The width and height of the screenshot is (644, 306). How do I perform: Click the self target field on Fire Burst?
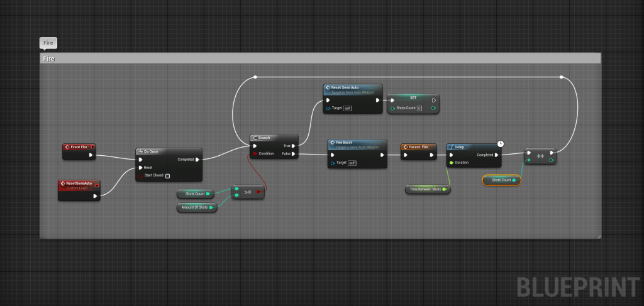(352, 163)
